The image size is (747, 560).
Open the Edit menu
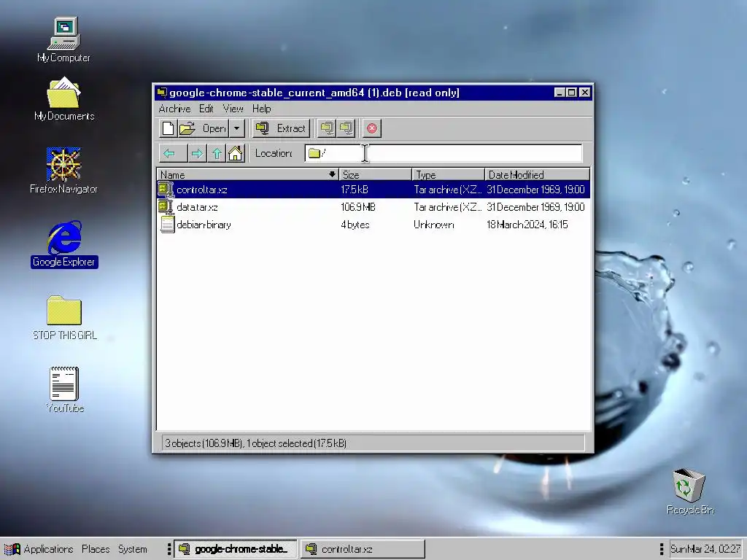point(206,109)
